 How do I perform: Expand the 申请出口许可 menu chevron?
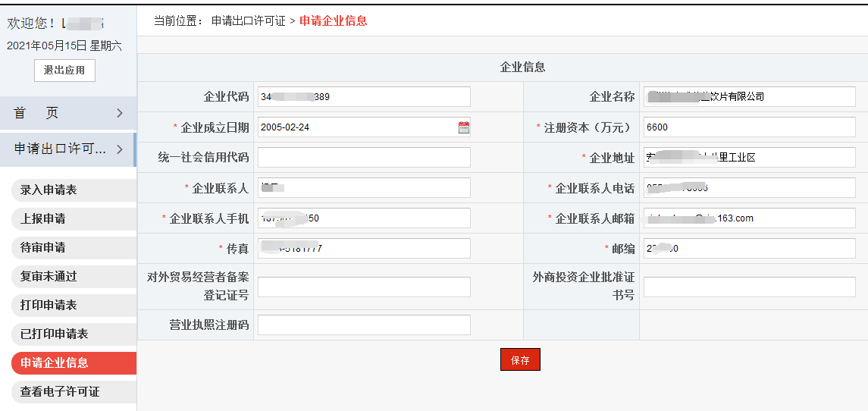(120, 149)
